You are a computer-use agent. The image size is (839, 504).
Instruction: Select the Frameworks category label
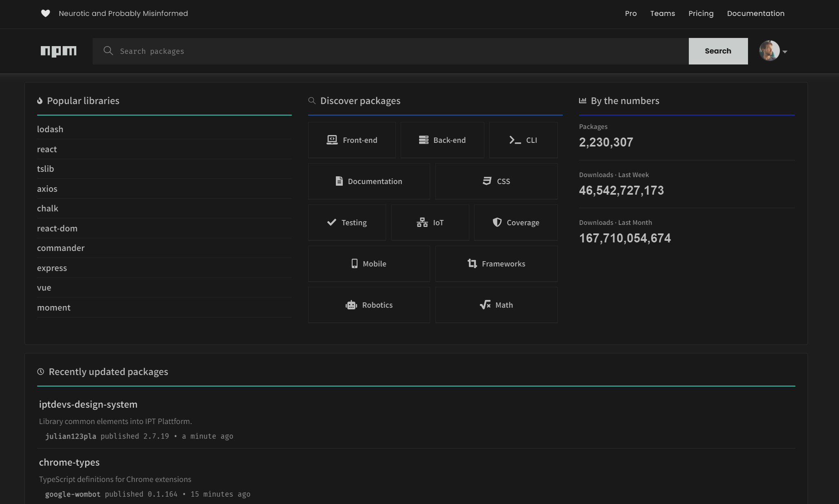tap(503, 264)
